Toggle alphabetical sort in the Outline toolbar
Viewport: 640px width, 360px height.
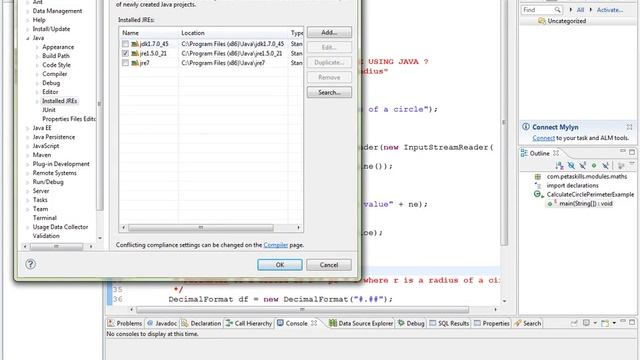tap(560, 165)
